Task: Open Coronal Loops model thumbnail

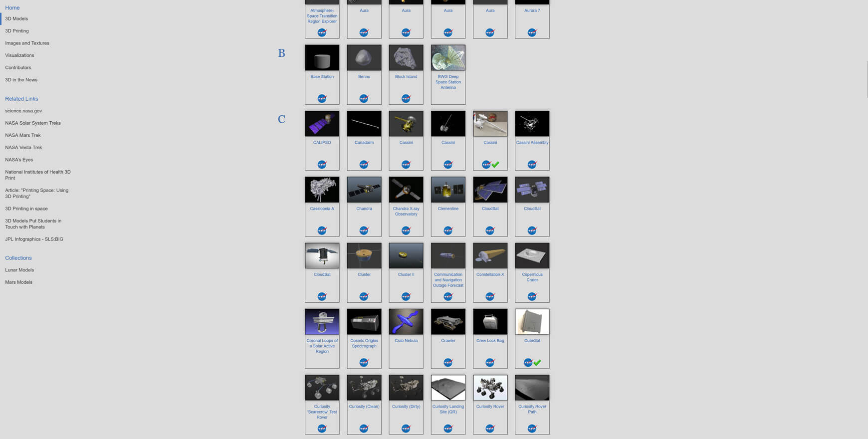Action: (x=322, y=322)
